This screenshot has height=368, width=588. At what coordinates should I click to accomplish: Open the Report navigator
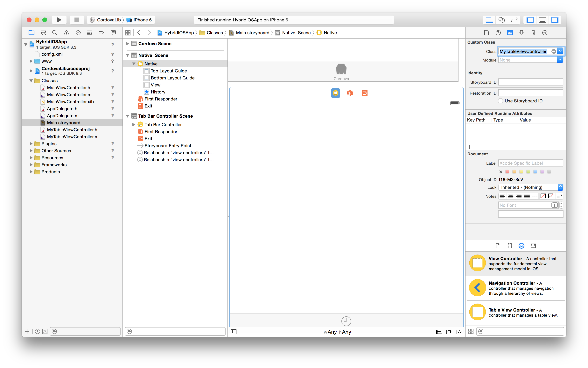(x=113, y=33)
